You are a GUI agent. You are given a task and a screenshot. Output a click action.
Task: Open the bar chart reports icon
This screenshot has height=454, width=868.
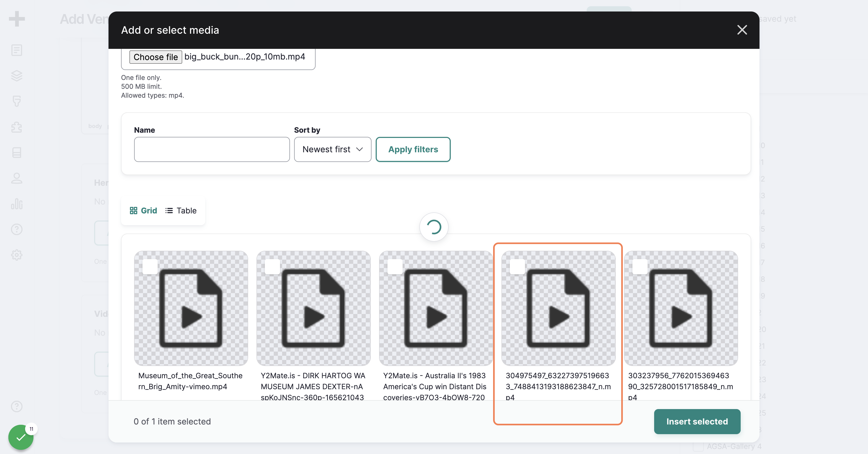pyautogui.click(x=17, y=203)
